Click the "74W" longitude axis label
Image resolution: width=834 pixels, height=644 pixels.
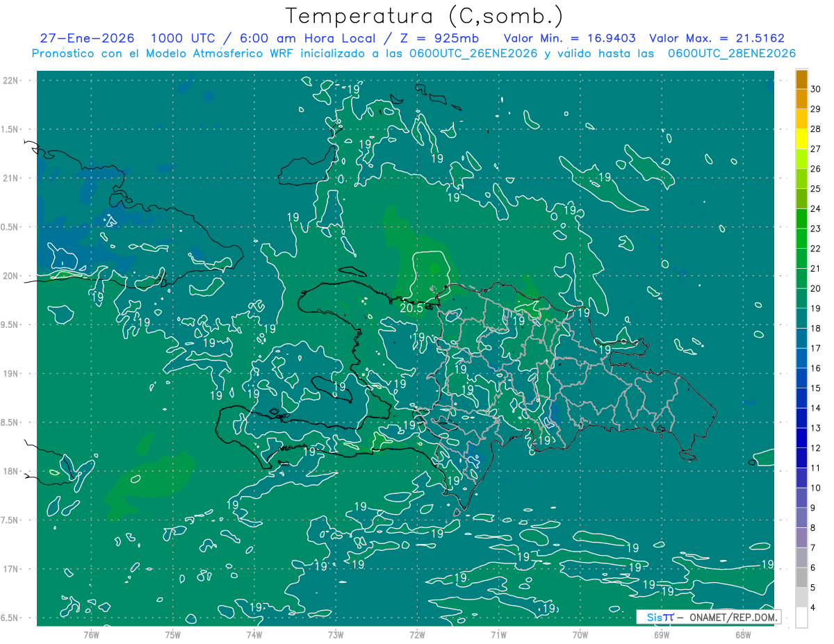(x=254, y=634)
